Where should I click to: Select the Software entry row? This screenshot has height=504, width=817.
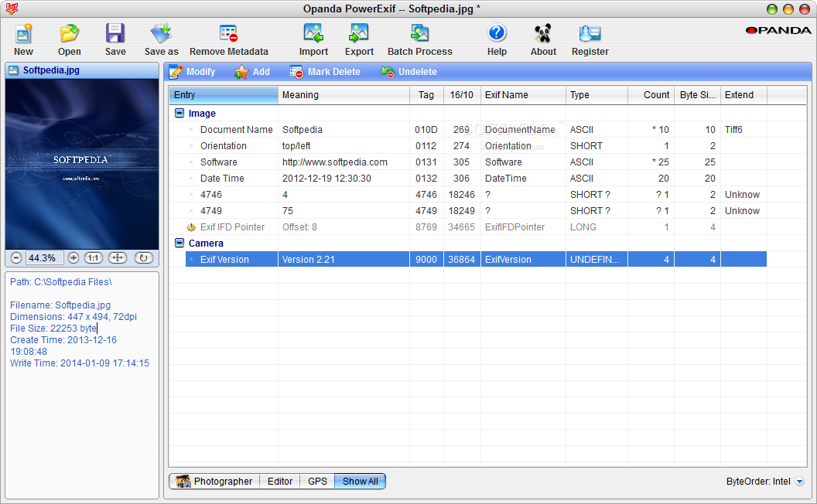(x=476, y=162)
